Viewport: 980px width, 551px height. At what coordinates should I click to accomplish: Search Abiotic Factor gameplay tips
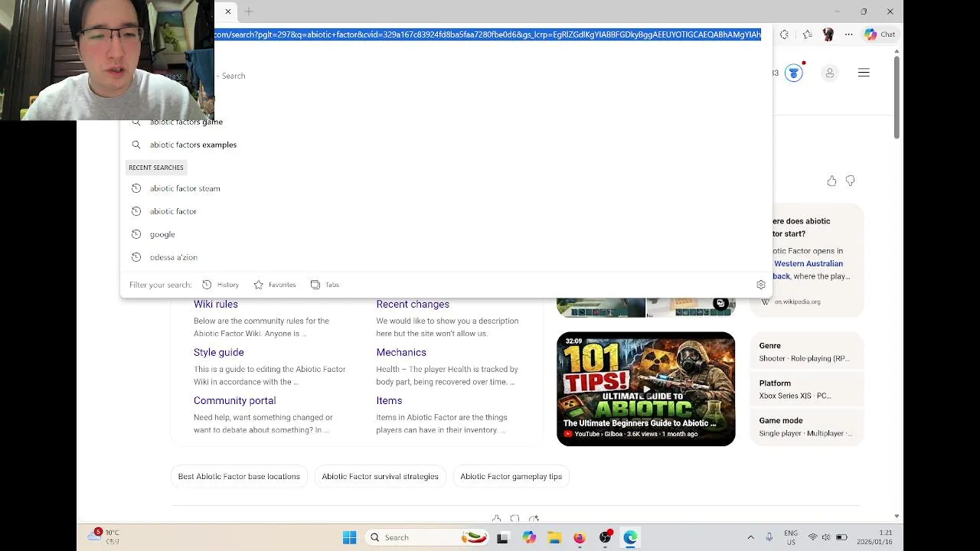pyautogui.click(x=511, y=476)
